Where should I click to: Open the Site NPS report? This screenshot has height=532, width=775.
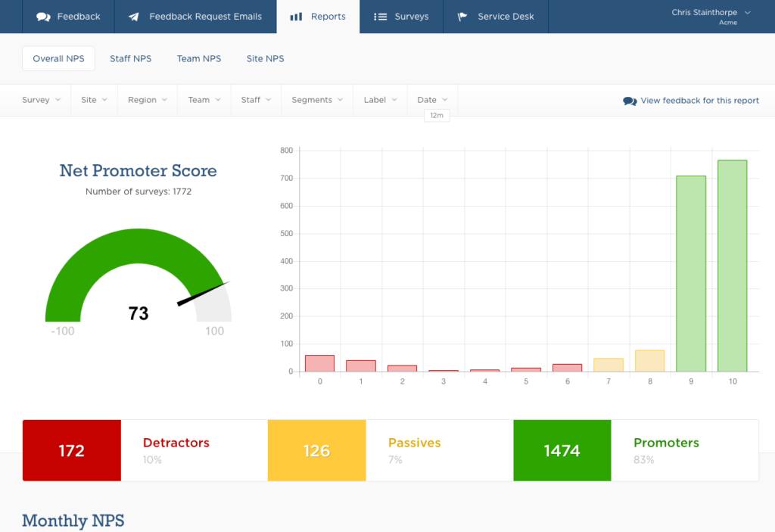pos(265,58)
